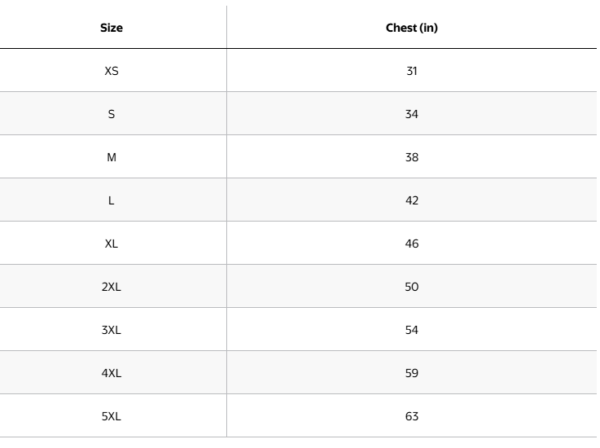Click chest value 46
600x448 pixels.
(412, 243)
